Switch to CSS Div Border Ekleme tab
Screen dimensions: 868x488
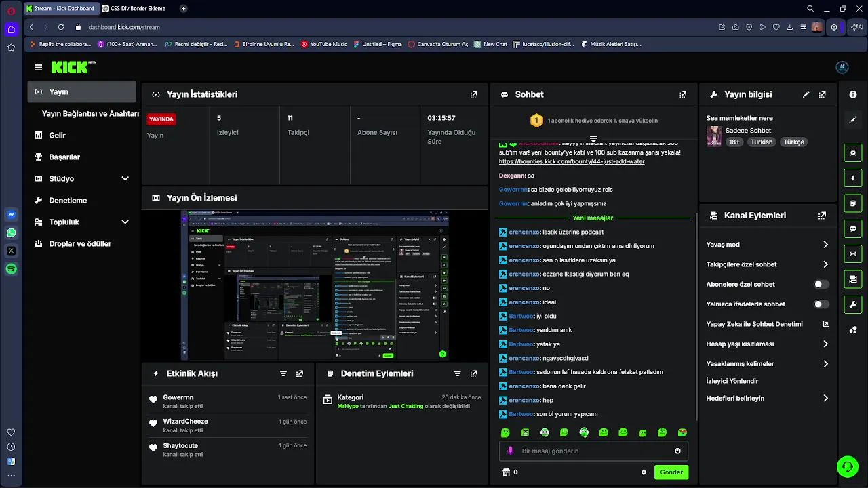click(x=136, y=9)
